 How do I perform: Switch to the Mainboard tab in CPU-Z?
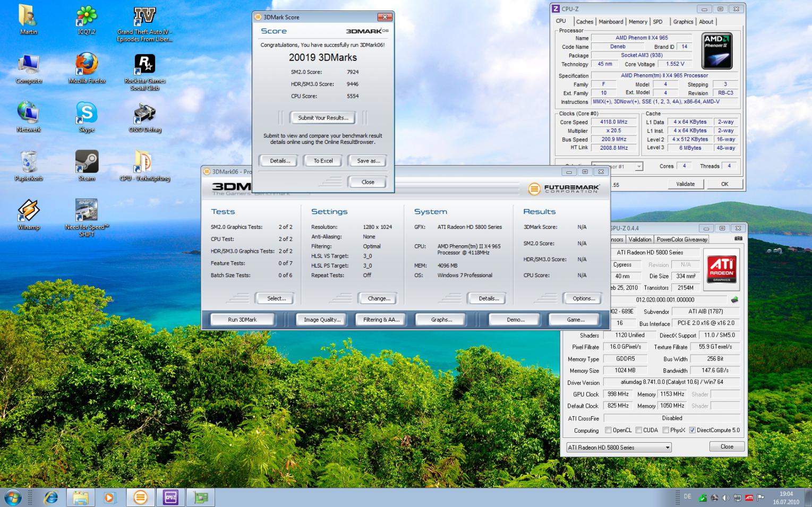[611, 22]
